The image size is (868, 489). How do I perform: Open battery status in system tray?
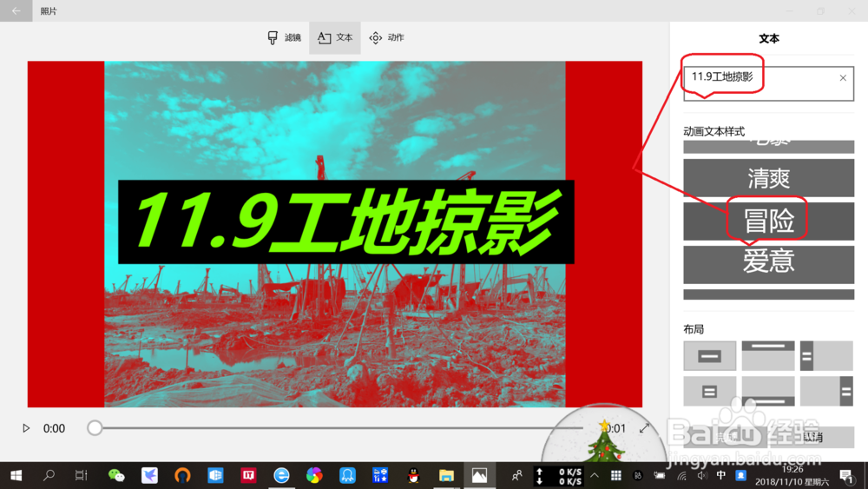660,475
